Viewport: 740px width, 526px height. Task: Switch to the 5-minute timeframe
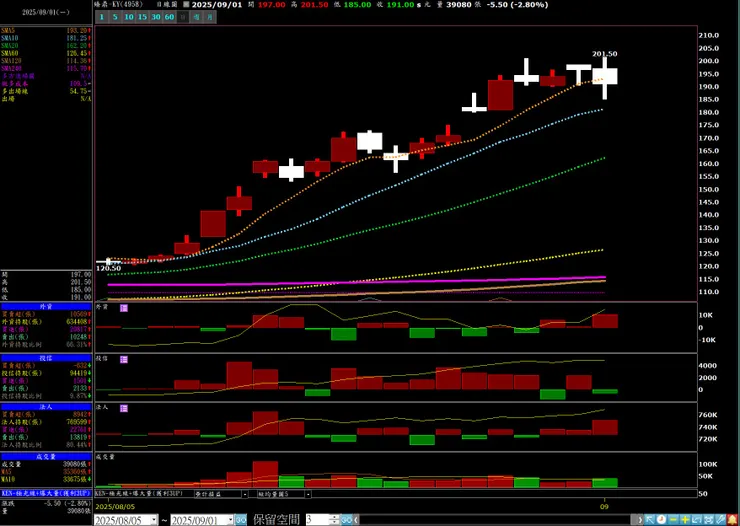(x=114, y=17)
